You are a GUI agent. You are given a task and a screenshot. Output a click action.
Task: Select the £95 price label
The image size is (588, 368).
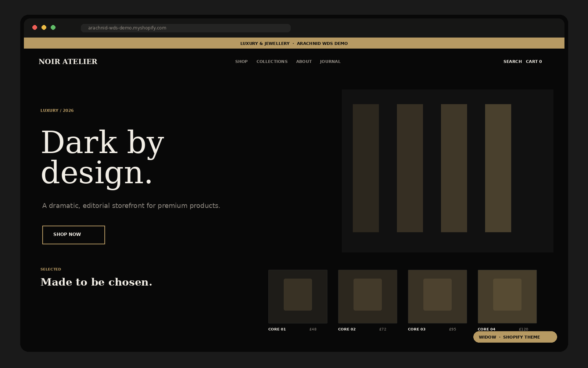click(x=453, y=329)
